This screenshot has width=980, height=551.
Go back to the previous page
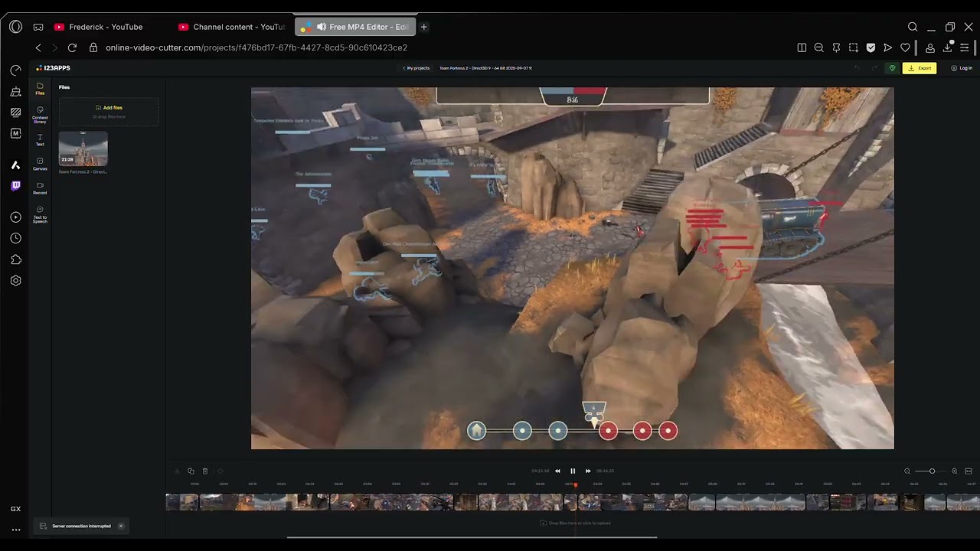(38, 47)
